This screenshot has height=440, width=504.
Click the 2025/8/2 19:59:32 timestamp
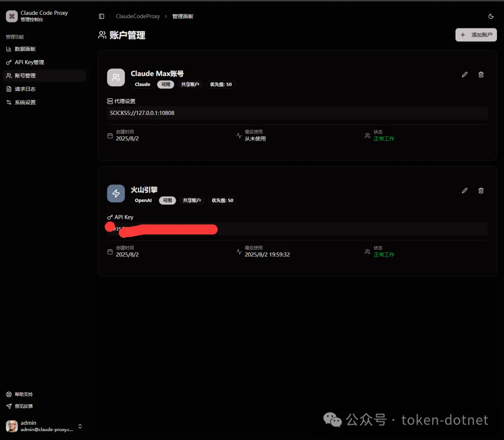(x=267, y=255)
